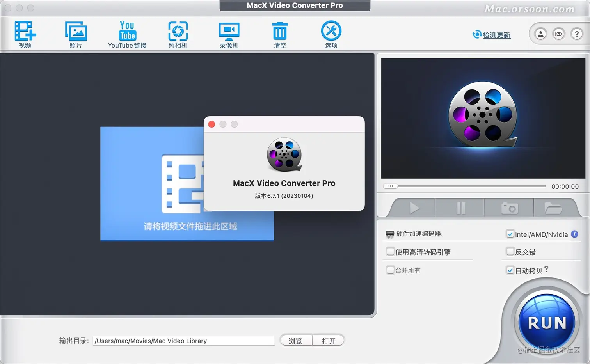The height and width of the screenshot is (364, 590).
Task: Click the 00:00:00 time readout
Action: (x=565, y=186)
